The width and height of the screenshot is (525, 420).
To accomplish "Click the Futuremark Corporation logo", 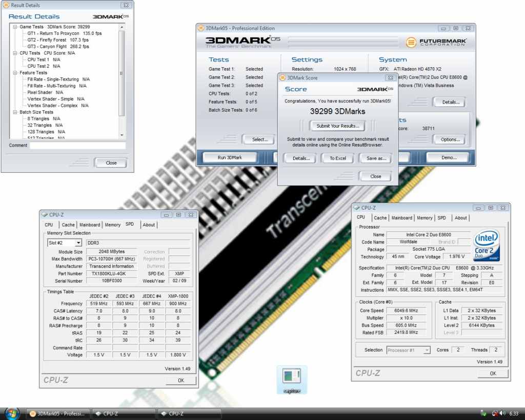I will [x=436, y=42].
